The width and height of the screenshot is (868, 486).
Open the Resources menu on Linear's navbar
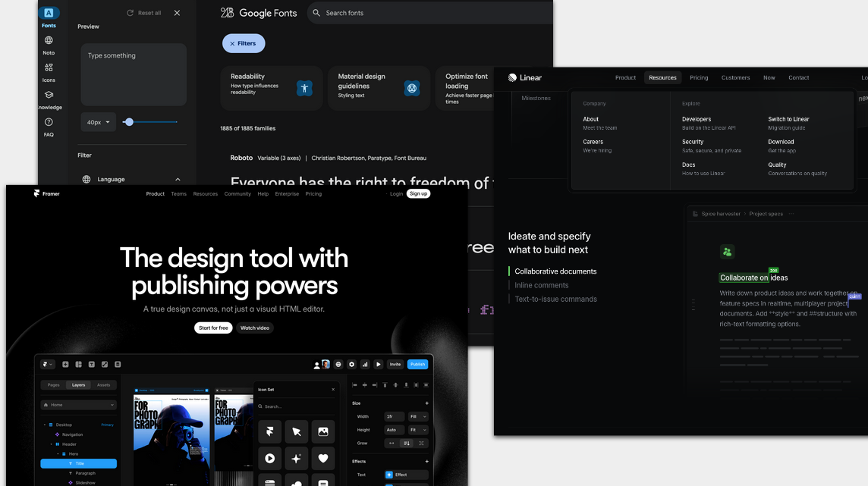pyautogui.click(x=662, y=77)
